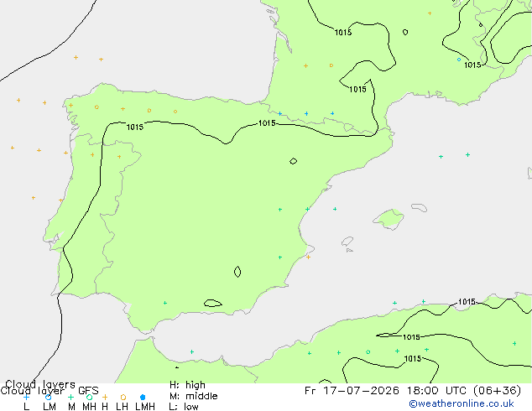Click the Menorca island outline on the map

coord(419,207)
